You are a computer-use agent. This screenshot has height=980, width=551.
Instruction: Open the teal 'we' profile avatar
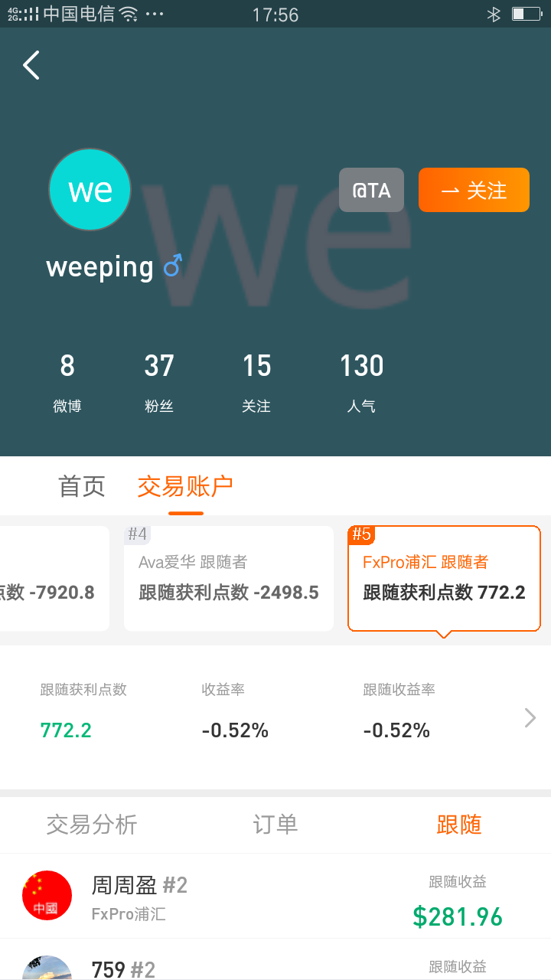pyautogui.click(x=90, y=189)
